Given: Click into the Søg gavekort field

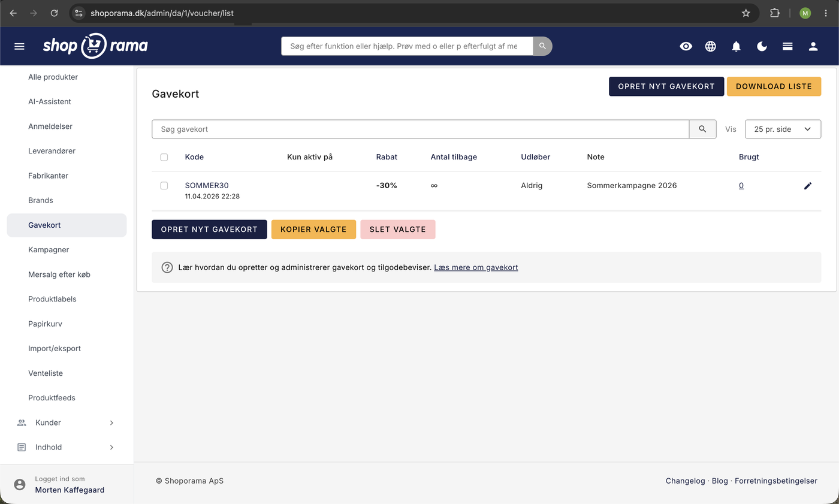Looking at the screenshot, I should 420,129.
